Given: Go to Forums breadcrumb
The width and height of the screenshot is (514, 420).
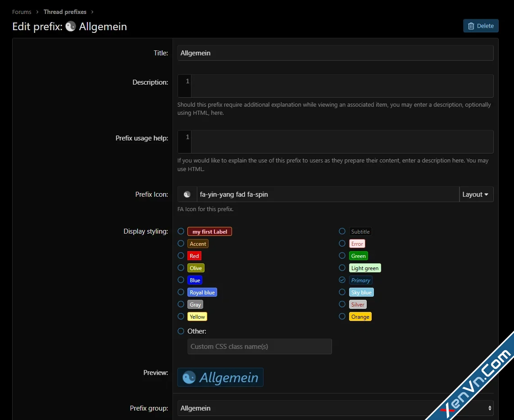Looking at the screenshot, I should point(22,12).
